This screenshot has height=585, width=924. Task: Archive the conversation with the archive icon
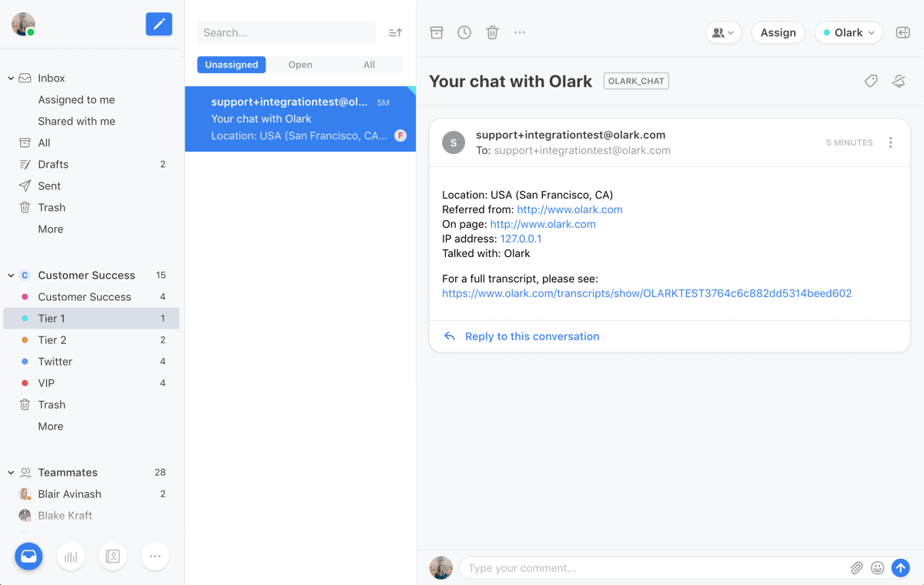coord(437,32)
